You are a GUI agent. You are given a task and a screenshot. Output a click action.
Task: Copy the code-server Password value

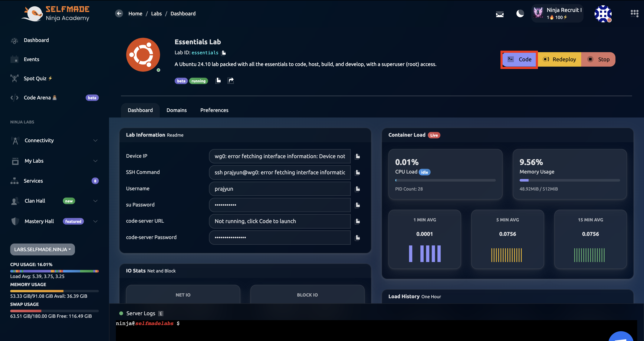(x=358, y=238)
